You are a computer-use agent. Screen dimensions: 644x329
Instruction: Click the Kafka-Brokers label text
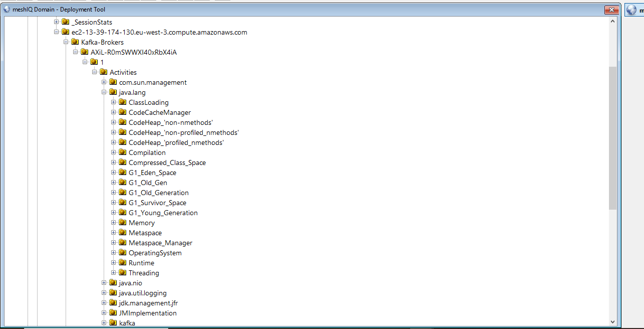tap(102, 42)
